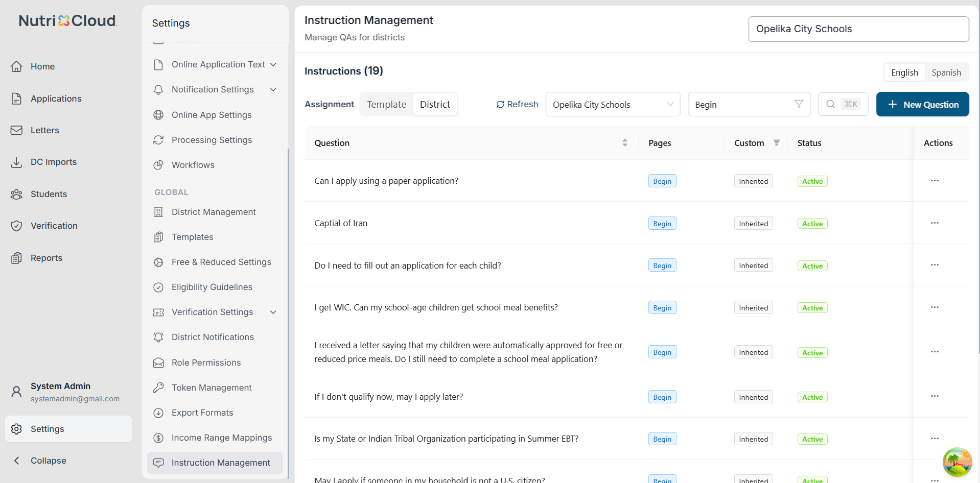Open actions for paper application question
Viewport: 980px width, 483px height.
coord(935,181)
